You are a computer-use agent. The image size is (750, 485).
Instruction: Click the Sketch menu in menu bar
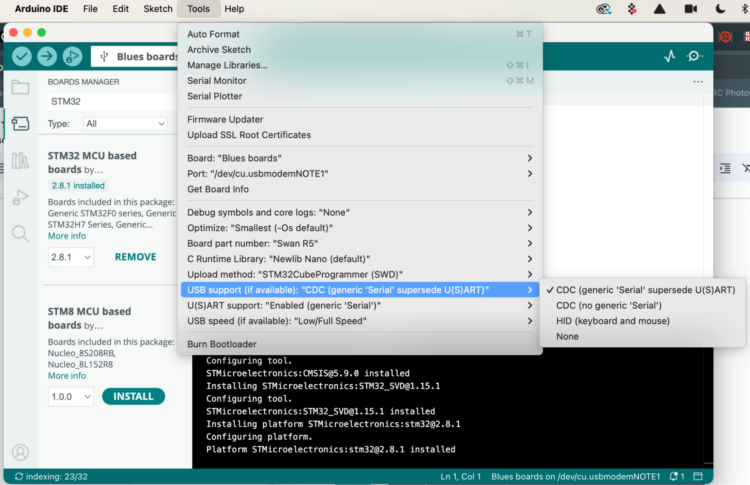158,9
